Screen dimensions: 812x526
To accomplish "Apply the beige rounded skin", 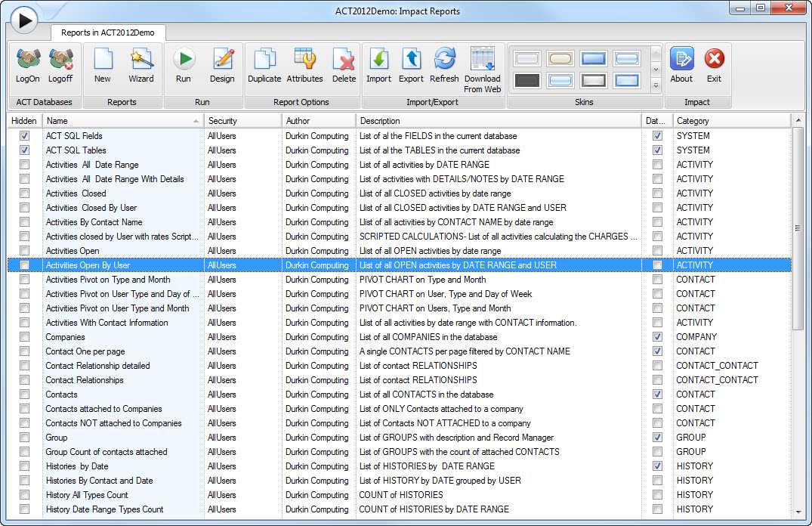I will tap(560, 58).
